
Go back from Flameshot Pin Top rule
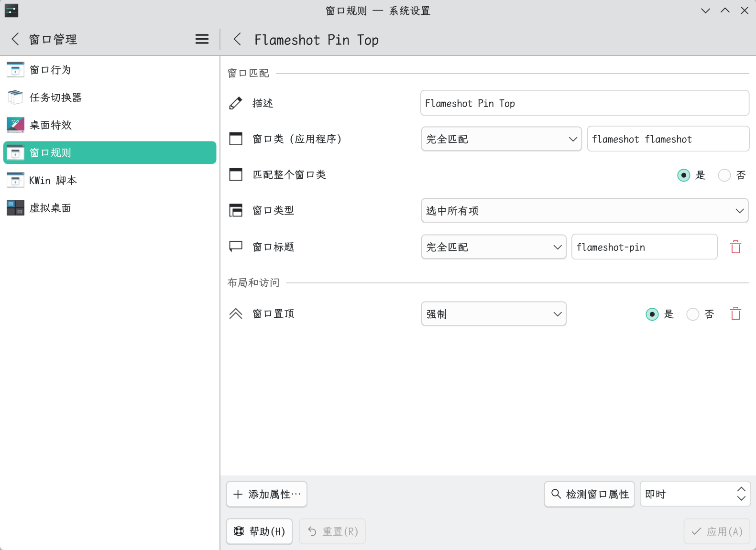point(237,39)
